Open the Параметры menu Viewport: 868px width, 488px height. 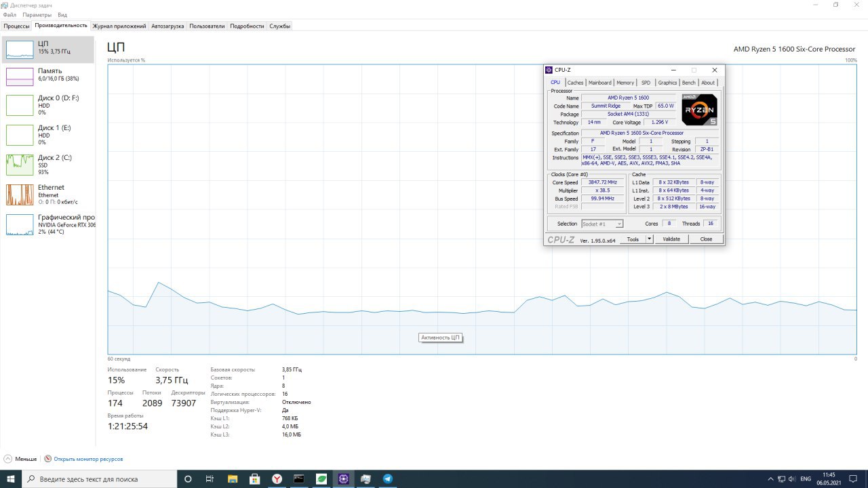pos(37,14)
